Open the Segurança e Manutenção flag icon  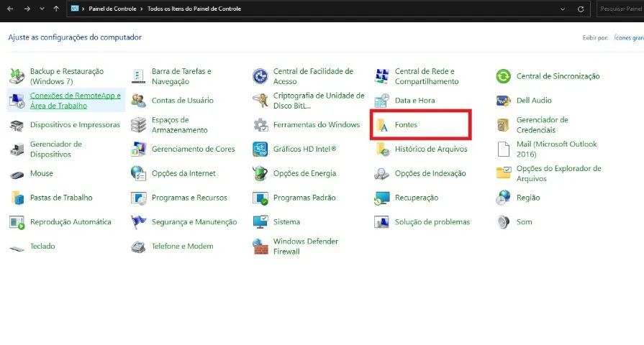pos(138,222)
